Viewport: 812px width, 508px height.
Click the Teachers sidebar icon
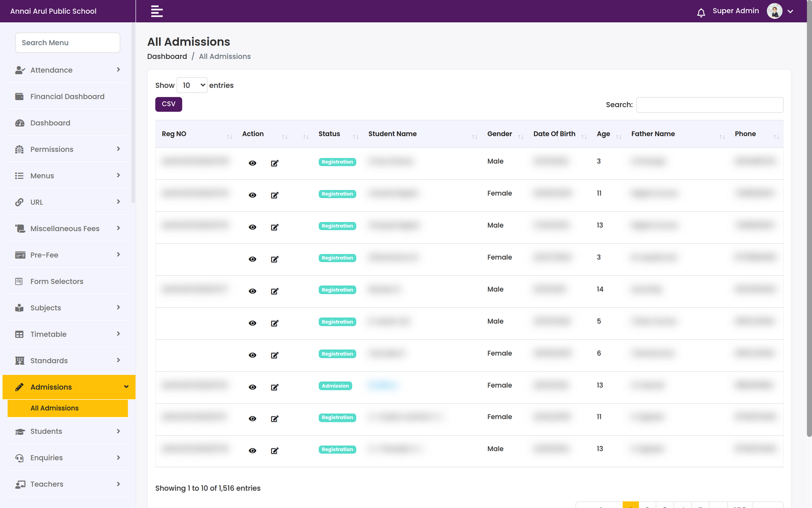(20, 485)
